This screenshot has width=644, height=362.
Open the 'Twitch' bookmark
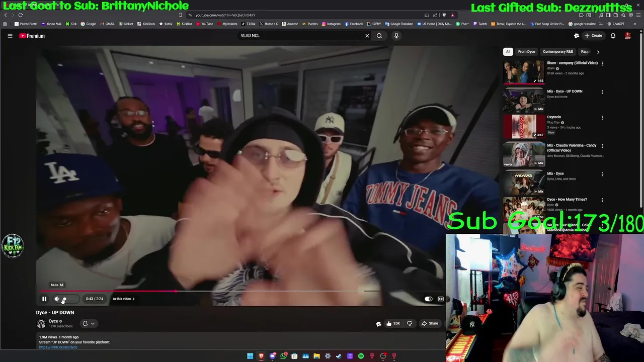point(479,24)
